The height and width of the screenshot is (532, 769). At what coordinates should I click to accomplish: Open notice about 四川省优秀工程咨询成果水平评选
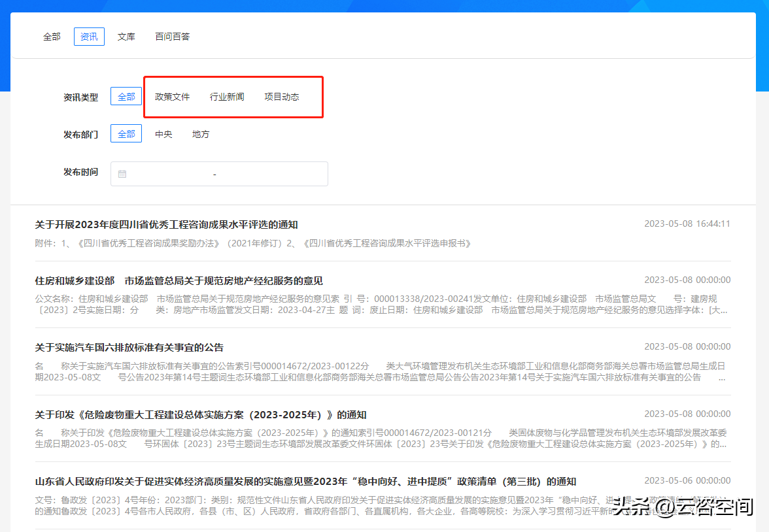[167, 224]
